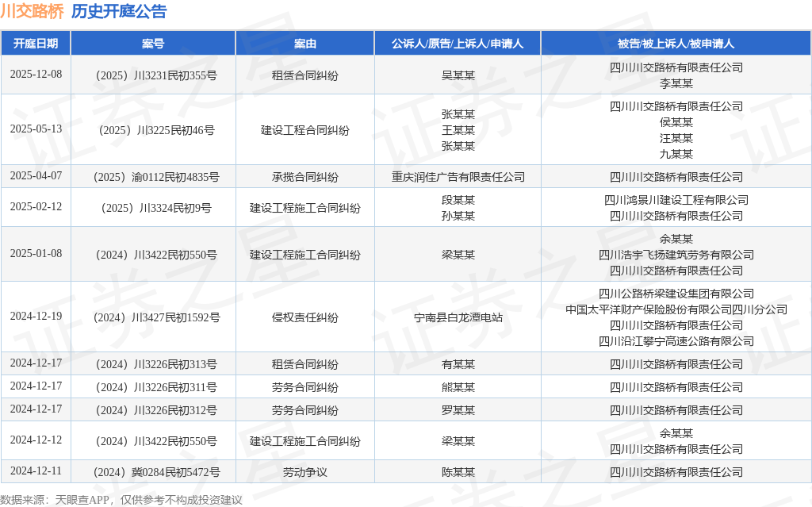Click cause 劳动争议
Screen dimensions: 812x507
click(305, 472)
